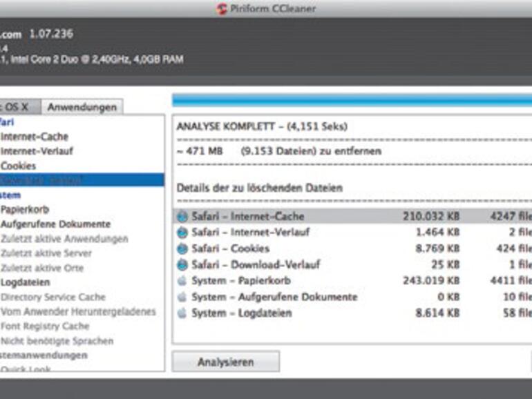Click the version number 1.07.236
Screen dimensions: 532x399
pos(51,34)
